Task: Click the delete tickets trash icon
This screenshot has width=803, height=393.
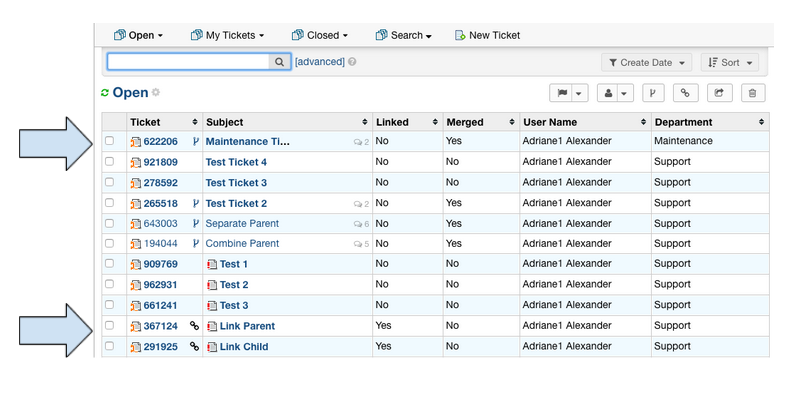Action: pos(752,93)
